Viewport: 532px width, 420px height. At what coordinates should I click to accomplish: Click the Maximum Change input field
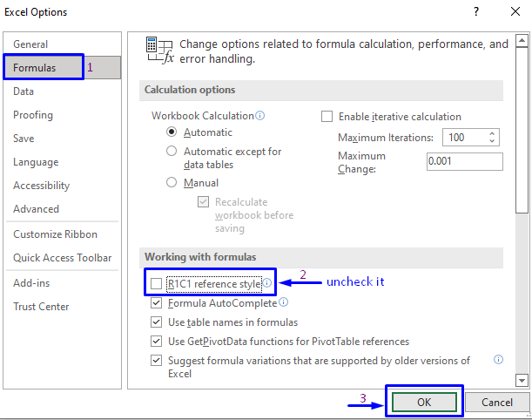[x=464, y=161]
